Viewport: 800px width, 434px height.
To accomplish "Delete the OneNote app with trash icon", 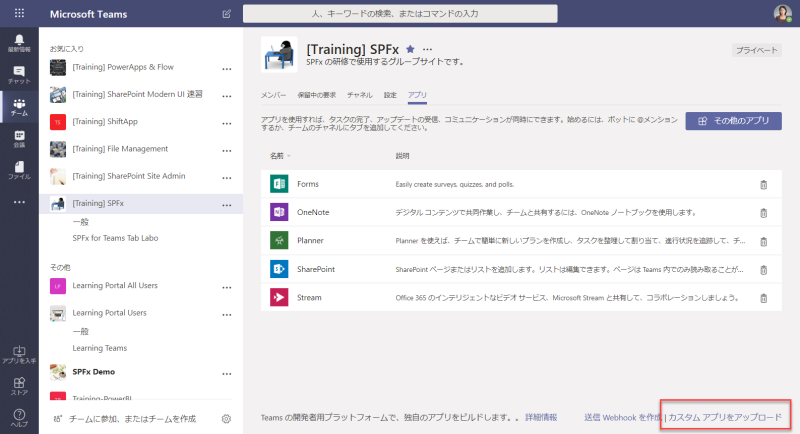I will [x=763, y=213].
